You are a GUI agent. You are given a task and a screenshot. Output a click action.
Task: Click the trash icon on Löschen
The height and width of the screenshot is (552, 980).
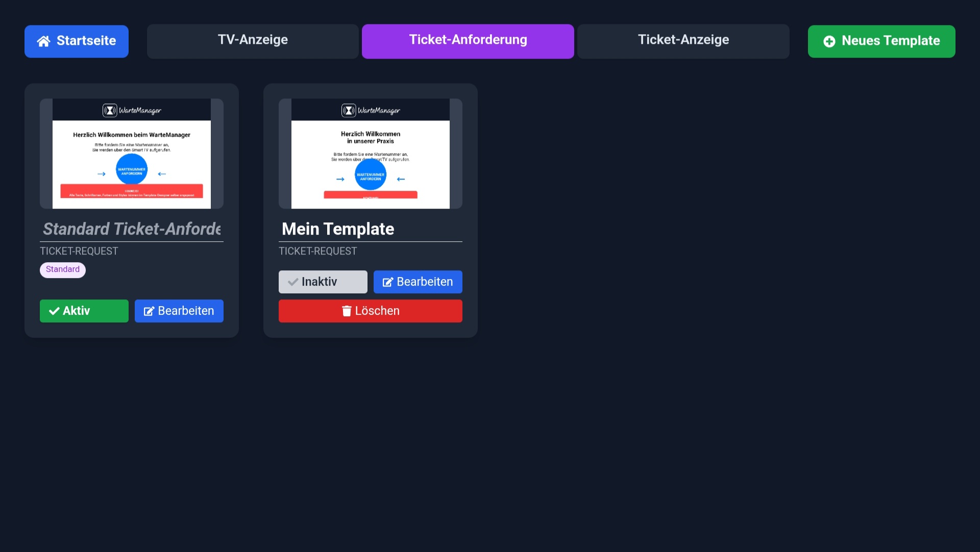point(347,311)
